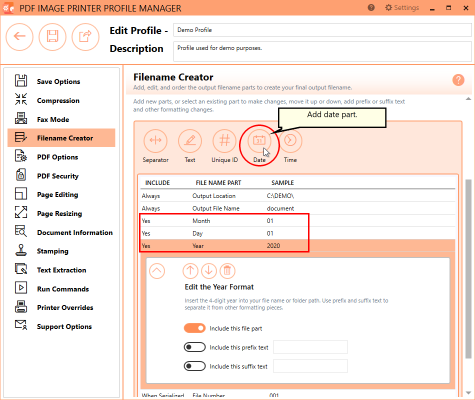Screen dimensions: 475x400
Task: Select the Output Location row
Action: click(297, 196)
